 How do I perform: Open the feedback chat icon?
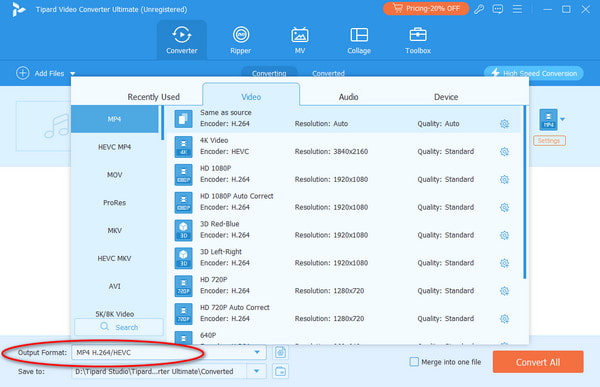click(x=497, y=9)
